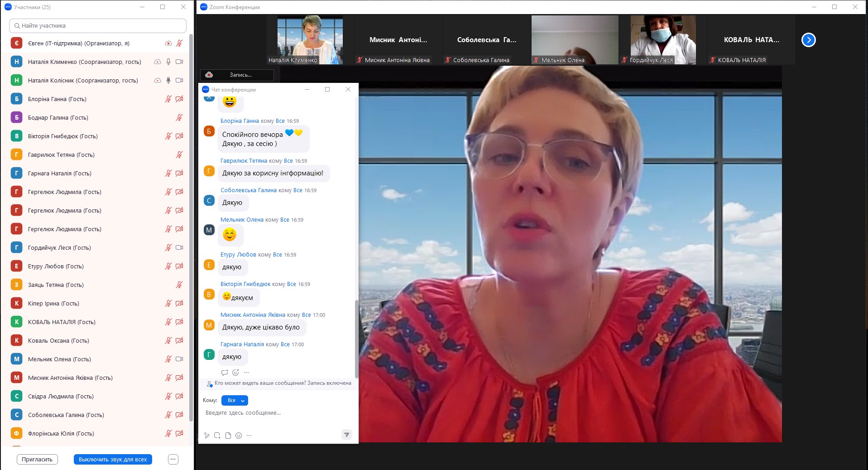Click the Найти участника search field
Screen dimensions: 868x470
98,26
